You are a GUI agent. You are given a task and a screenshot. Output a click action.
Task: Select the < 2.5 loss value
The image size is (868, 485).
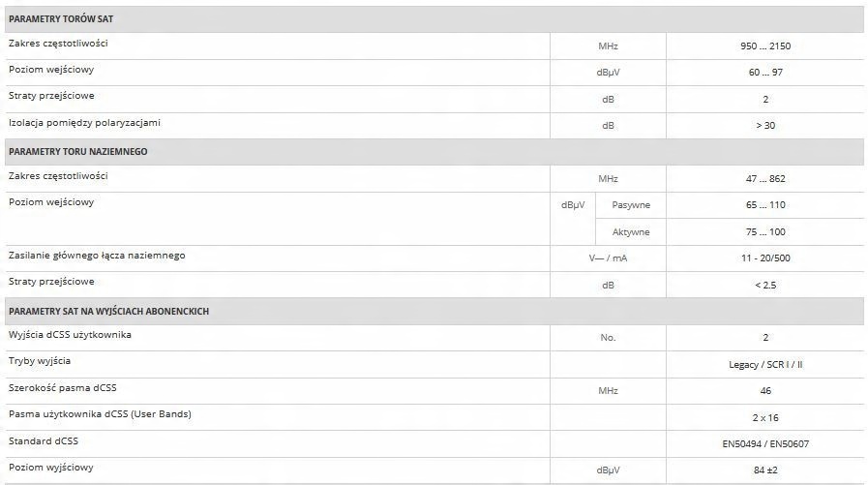pyautogui.click(x=764, y=285)
